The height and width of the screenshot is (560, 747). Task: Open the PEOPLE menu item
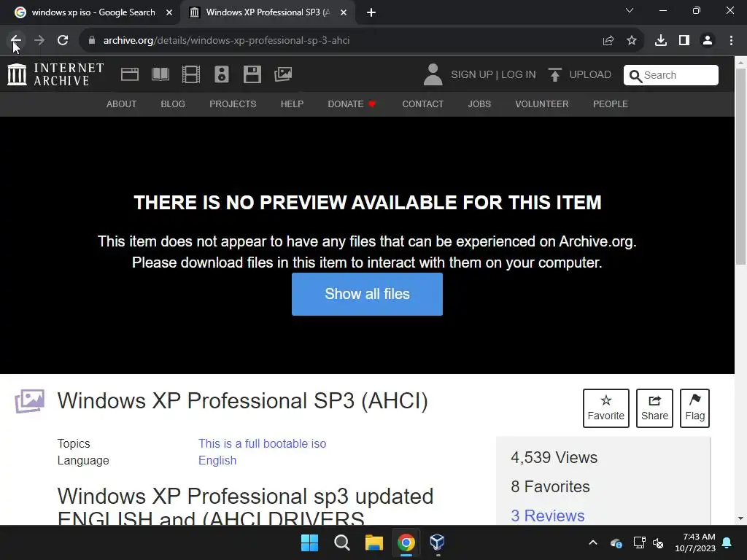tap(611, 104)
